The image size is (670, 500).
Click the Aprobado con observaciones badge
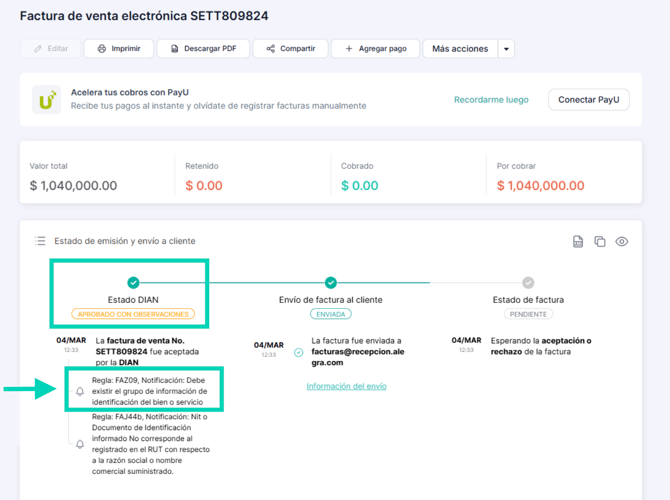point(134,314)
